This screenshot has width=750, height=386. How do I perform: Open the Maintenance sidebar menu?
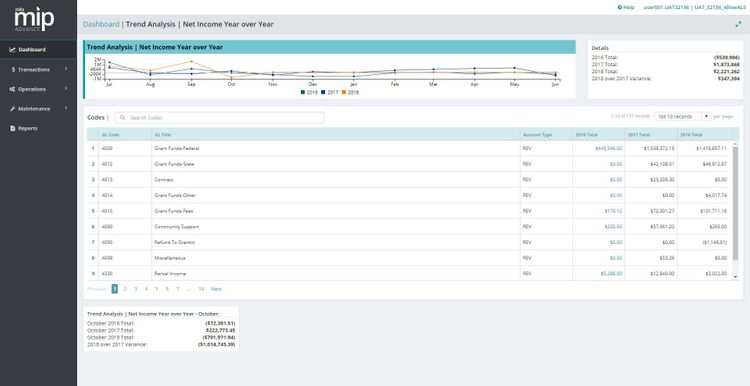pos(38,109)
